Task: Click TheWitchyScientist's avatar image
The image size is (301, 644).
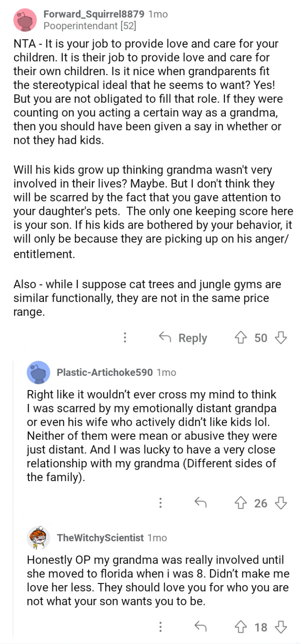Action: [x=38, y=538]
